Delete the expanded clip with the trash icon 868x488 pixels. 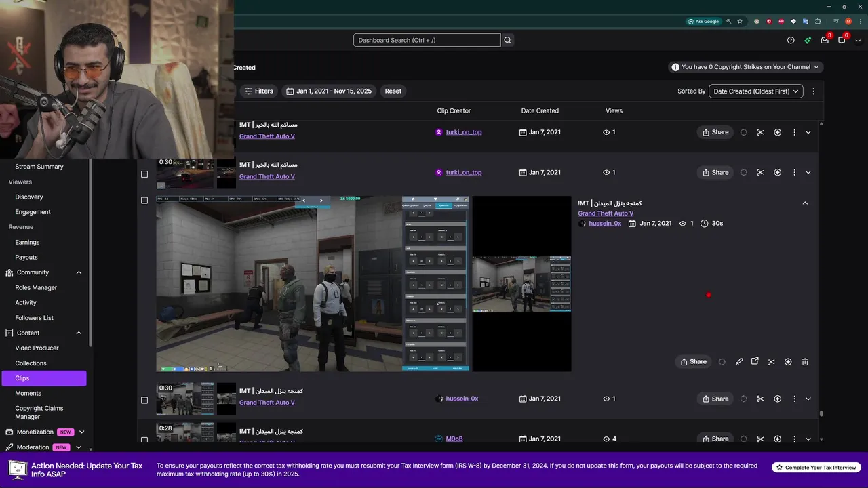point(805,362)
